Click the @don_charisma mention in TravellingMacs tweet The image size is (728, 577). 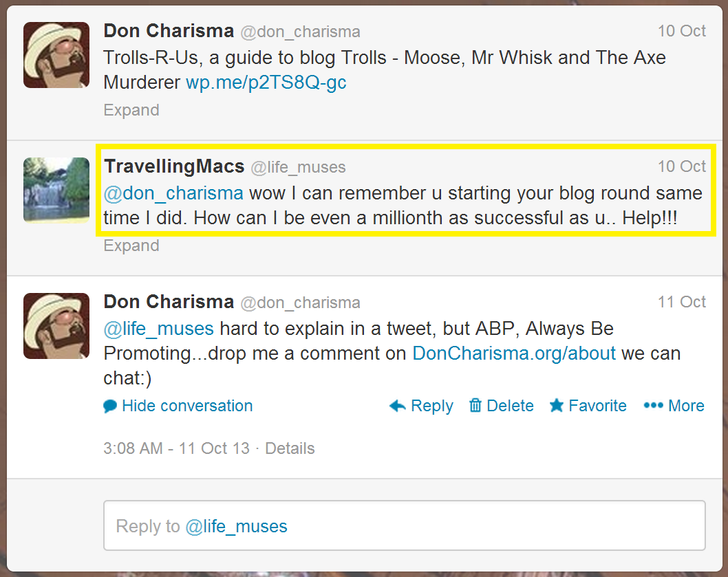coord(173,193)
